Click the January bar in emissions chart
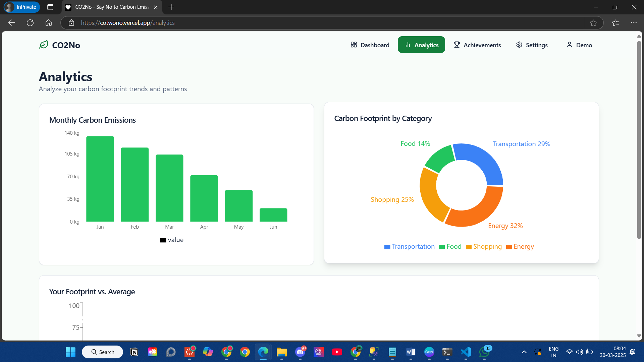This screenshot has height=362, width=644. coord(100,179)
